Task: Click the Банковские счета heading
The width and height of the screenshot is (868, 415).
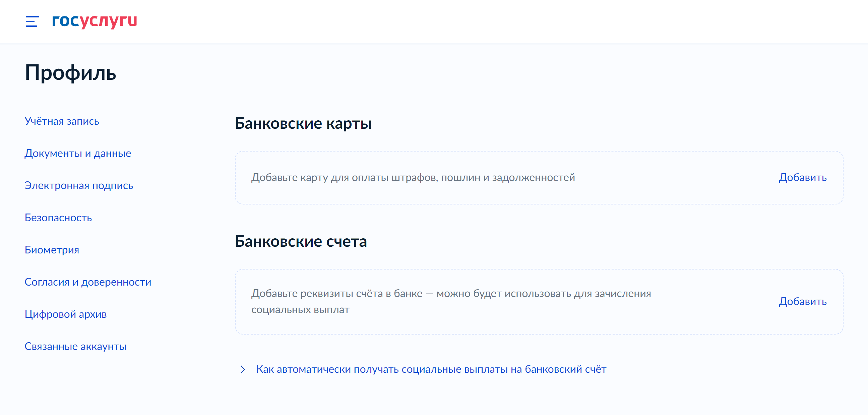Action: pyautogui.click(x=301, y=241)
